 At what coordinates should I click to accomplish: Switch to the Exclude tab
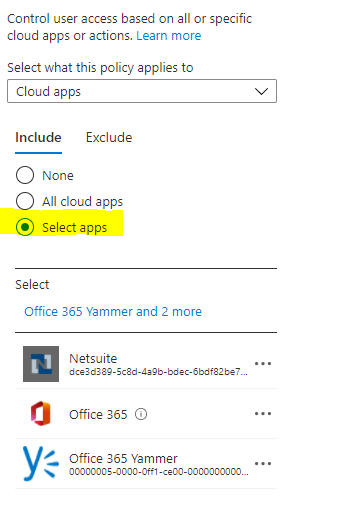tap(109, 137)
